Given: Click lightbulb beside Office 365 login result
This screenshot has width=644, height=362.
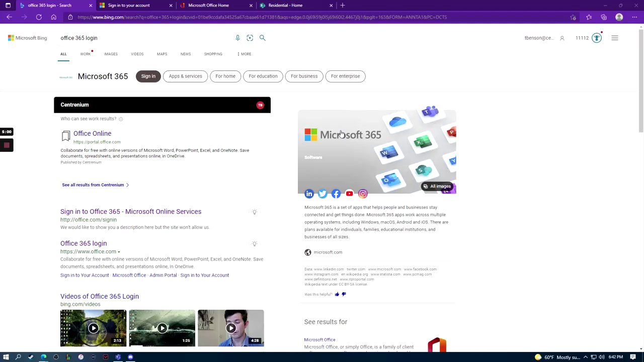Looking at the screenshot, I should [255, 244].
